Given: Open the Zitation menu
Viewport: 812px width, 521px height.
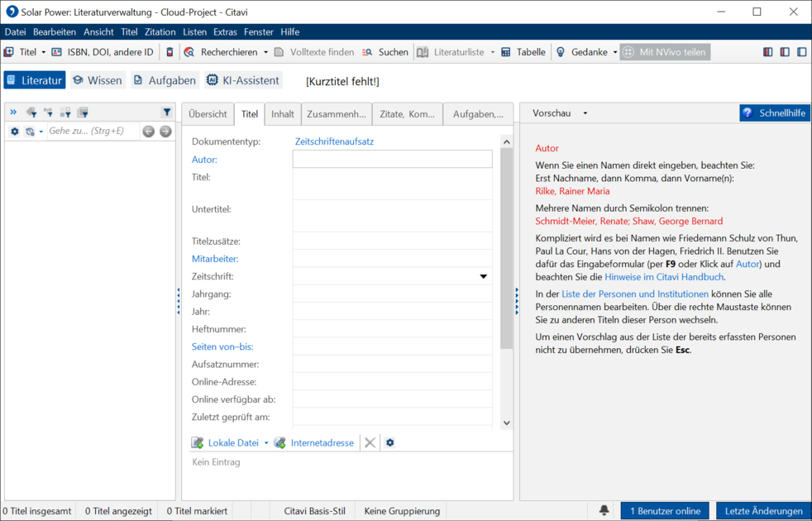Looking at the screenshot, I should [x=160, y=32].
